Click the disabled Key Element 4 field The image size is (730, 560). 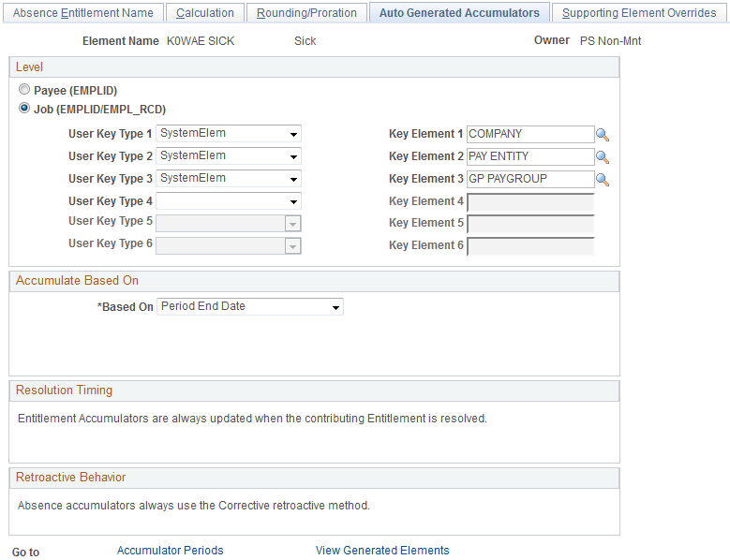[x=530, y=202]
